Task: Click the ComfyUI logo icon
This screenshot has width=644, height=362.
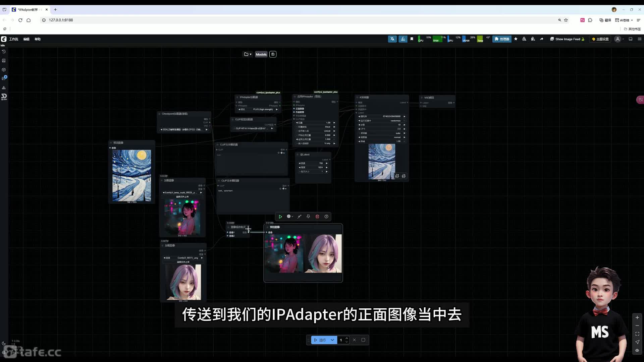Action: 4,39
